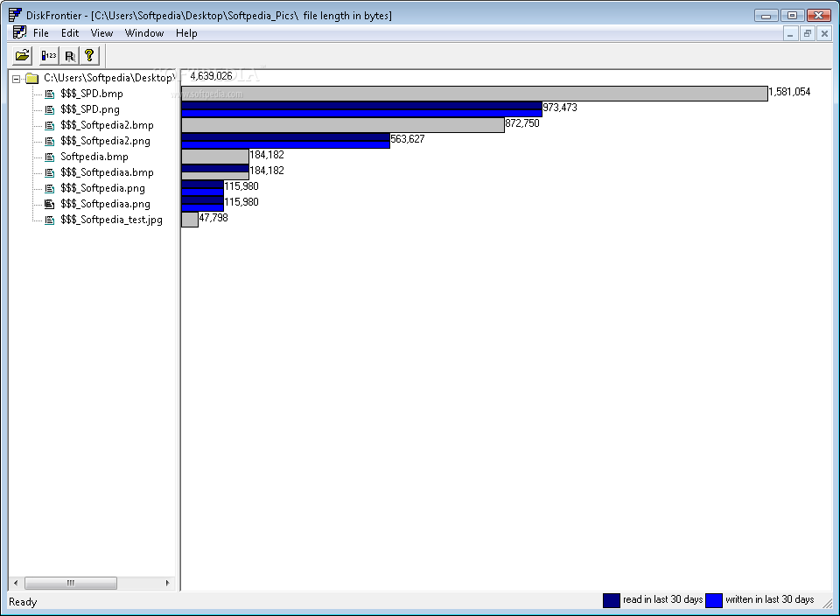Select $$$_Softpedia2.bmp in the tree
This screenshot has width=840, height=616.
107,125
